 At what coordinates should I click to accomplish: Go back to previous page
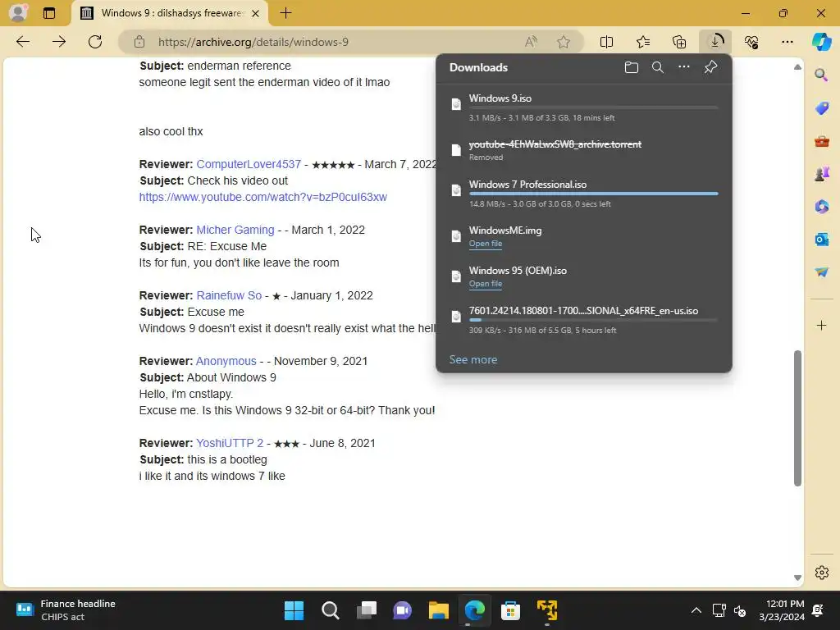click(23, 42)
